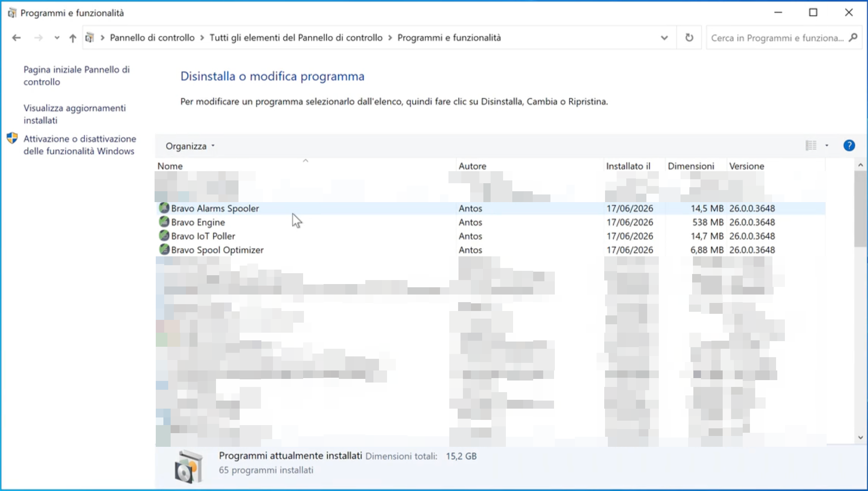Click the installed programs icon in details pane
Screen dimensions: 868x491
click(x=189, y=467)
